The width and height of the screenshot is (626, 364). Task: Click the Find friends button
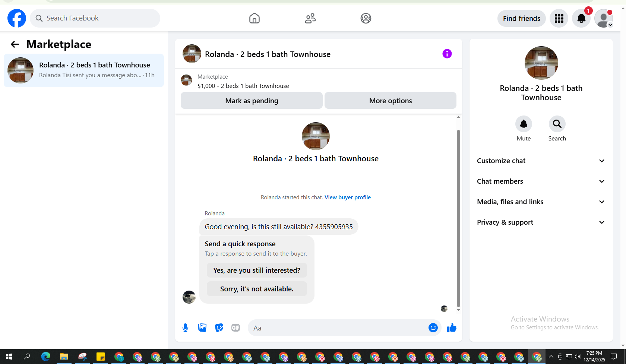click(x=522, y=18)
